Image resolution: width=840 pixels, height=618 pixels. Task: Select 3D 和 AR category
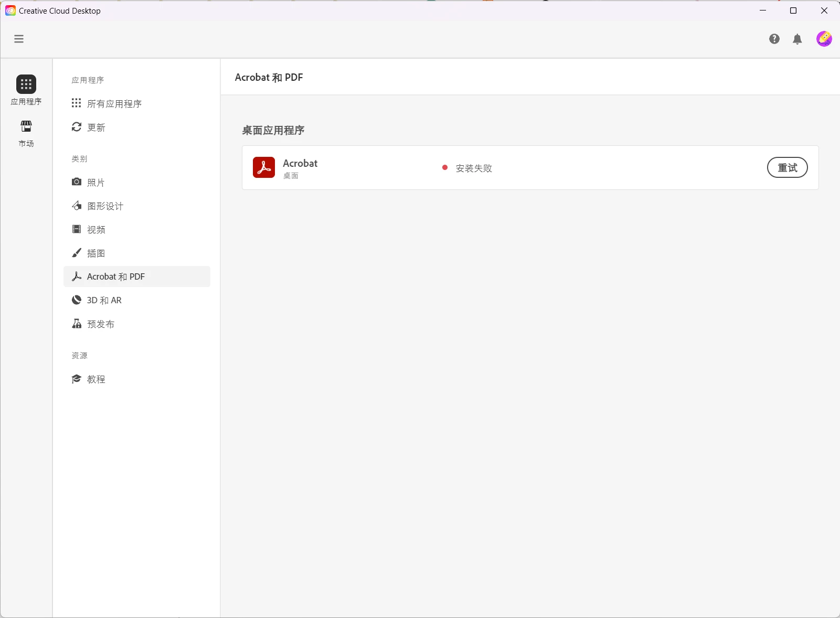pos(137,300)
